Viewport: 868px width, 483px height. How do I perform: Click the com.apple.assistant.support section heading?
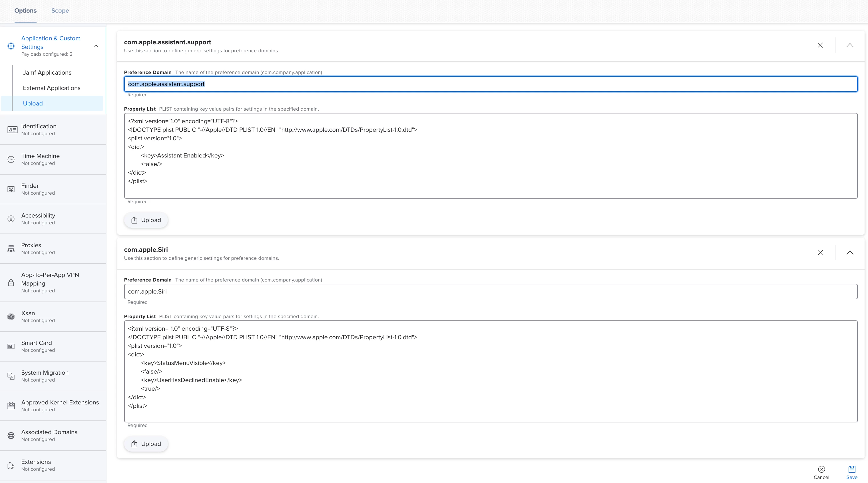(168, 42)
